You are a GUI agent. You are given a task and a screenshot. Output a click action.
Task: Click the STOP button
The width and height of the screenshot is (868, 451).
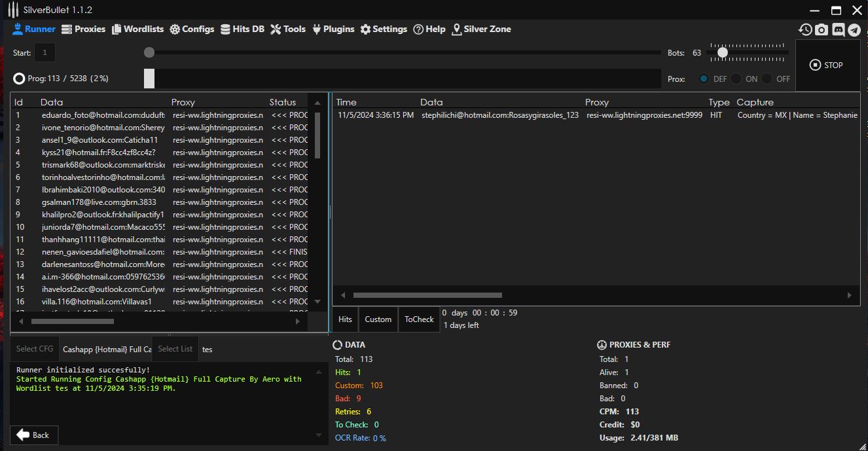click(827, 65)
